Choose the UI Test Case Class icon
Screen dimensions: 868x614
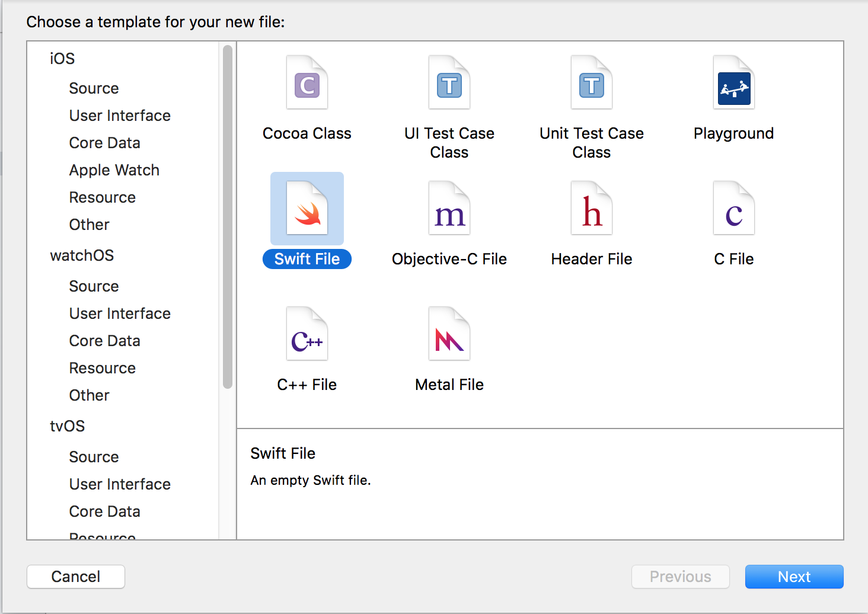point(449,83)
